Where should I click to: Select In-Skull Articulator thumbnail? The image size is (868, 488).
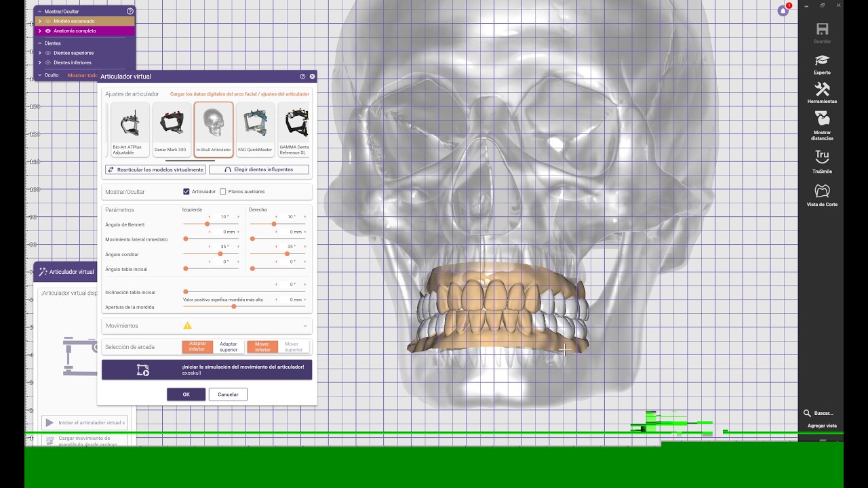coord(214,129)
